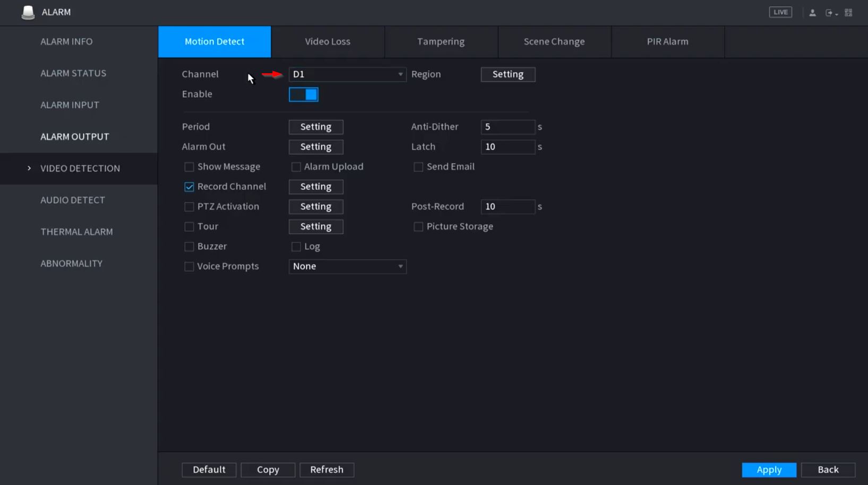The image size is (868, 485).
Task: Open the logout menu icon
Action: 830,13
